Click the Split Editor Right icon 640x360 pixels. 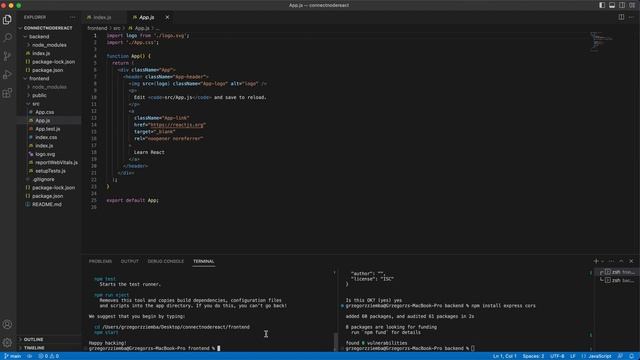[x=621, y=17]
